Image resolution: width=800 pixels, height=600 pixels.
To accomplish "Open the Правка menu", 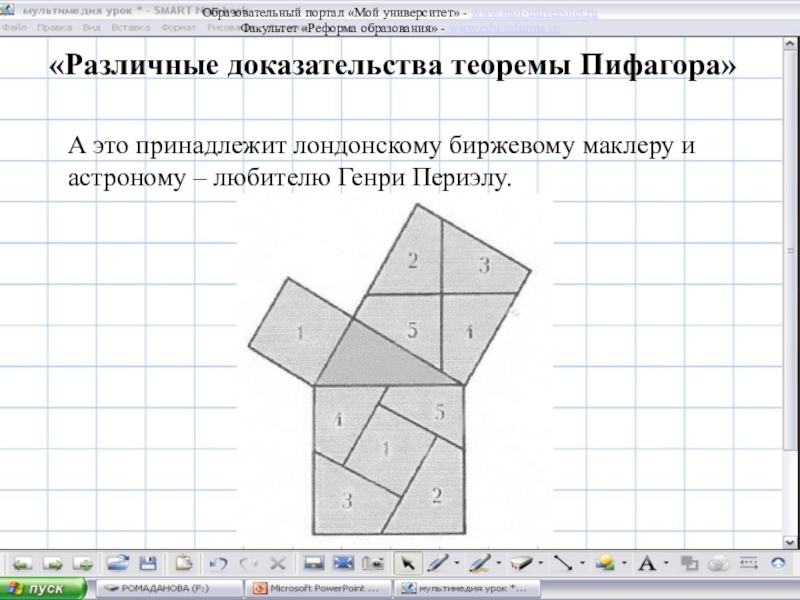I will coord(54,28).
